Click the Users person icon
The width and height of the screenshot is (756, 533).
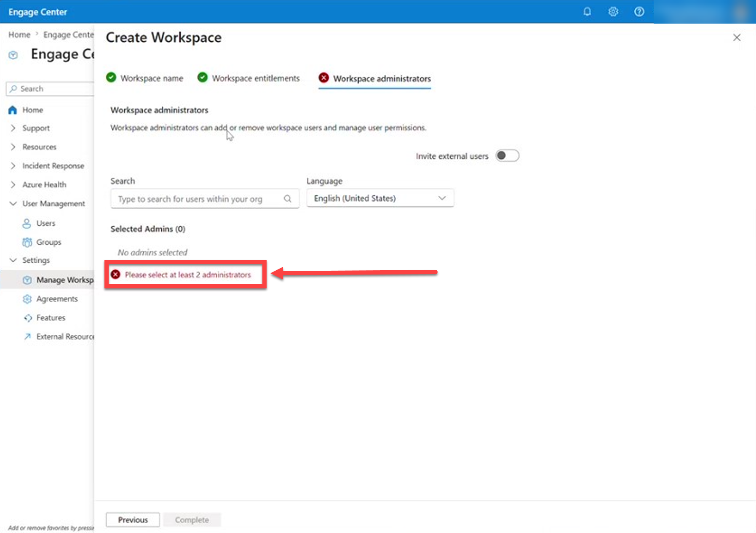27,223
